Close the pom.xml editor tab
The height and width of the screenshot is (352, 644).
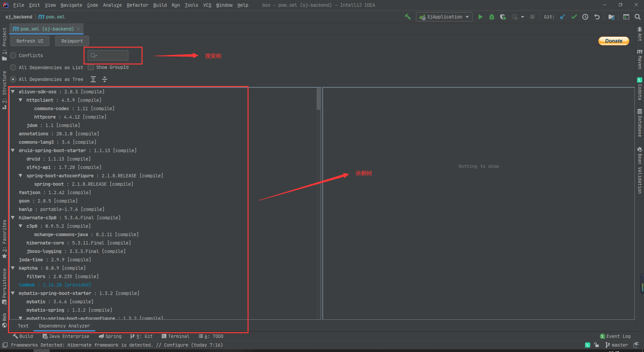78,29
